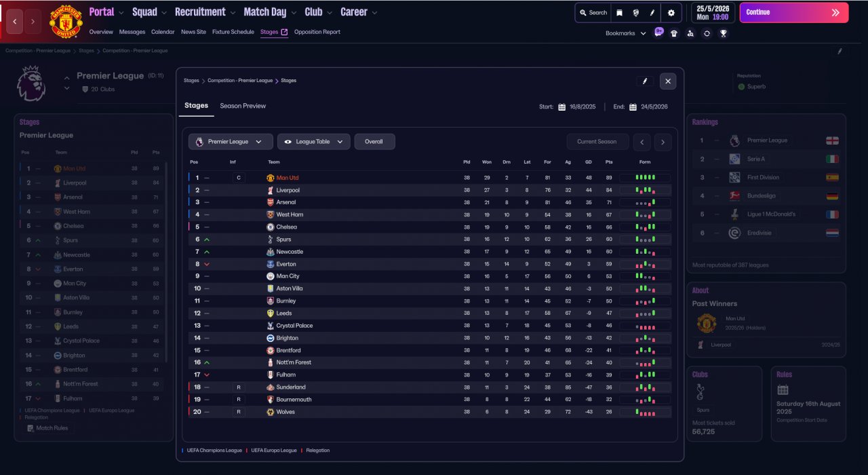This screenshot has width=868, height=475.
Task: Open the League Table view dropdown
Action: click(x=313, y=142)
